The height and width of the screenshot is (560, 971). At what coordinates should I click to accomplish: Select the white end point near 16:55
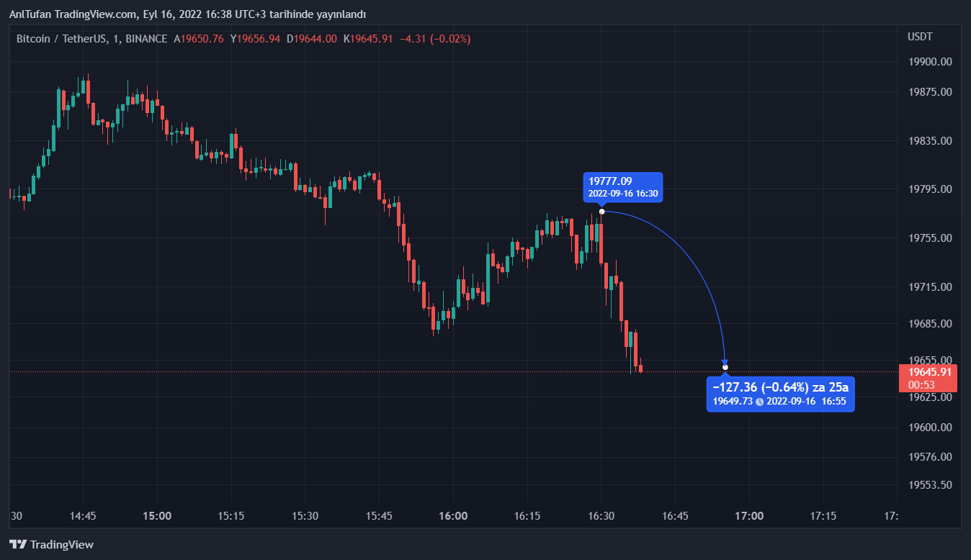(x=725, y=368)
